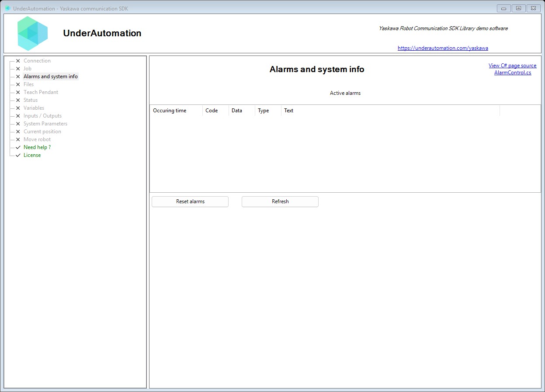Select Variables in the sidebar
The height and width of the screenshot is (392, 545).
(34, 108)
